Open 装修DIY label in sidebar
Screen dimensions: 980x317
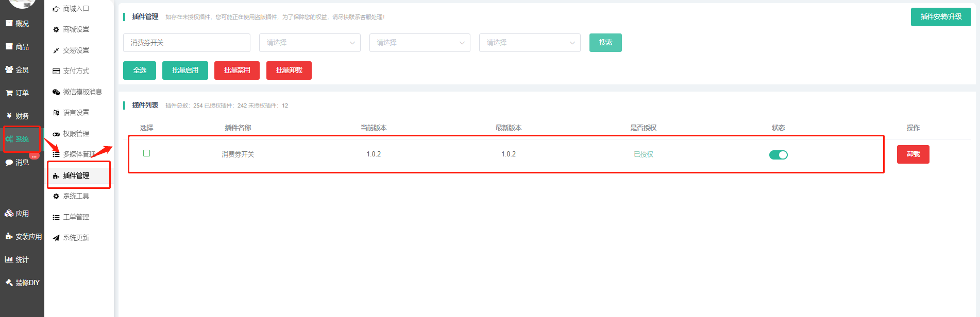27,283
